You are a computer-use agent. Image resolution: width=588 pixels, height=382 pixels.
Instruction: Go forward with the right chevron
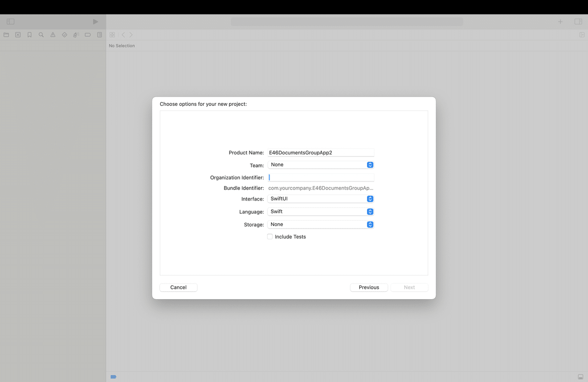(x=131, y=35)
